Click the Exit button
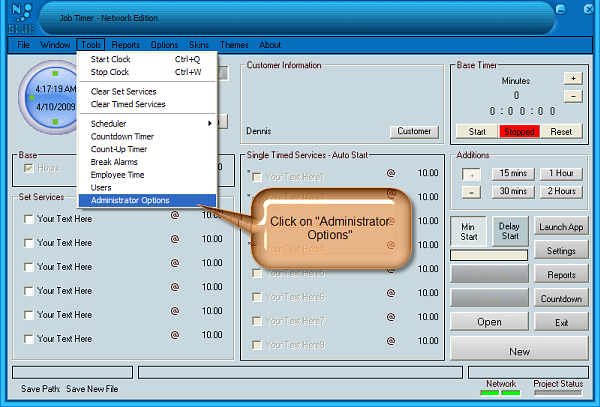This screenshot has height=407, width=600. coord(561,322)
